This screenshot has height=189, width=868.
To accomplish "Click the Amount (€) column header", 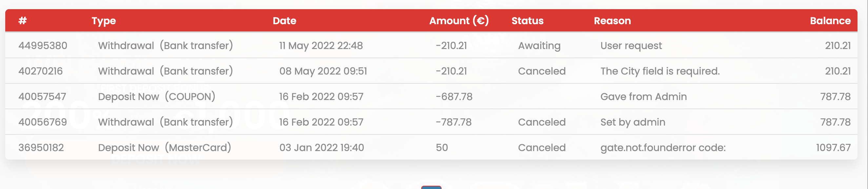I will point(459,21).
